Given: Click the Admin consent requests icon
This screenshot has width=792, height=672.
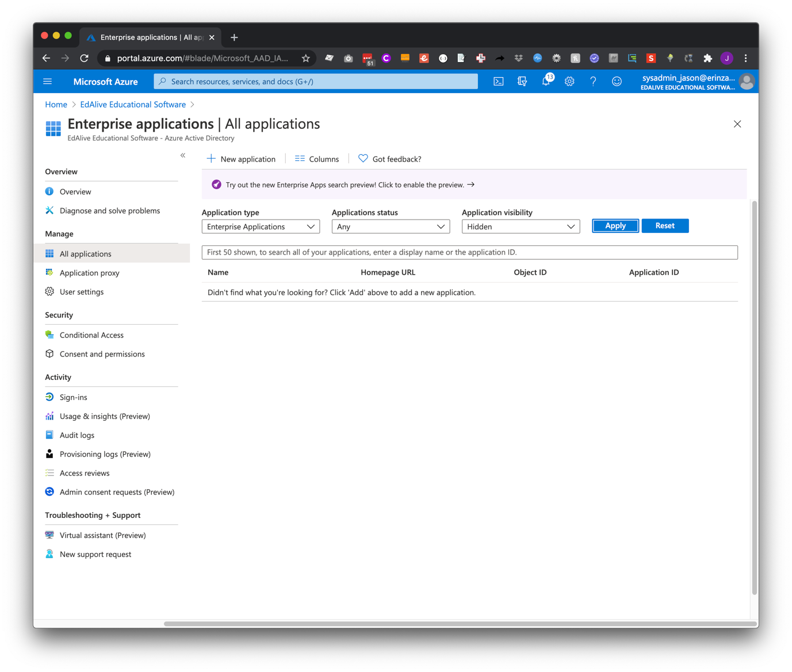Looking at the screenshot, I should 49,491.
